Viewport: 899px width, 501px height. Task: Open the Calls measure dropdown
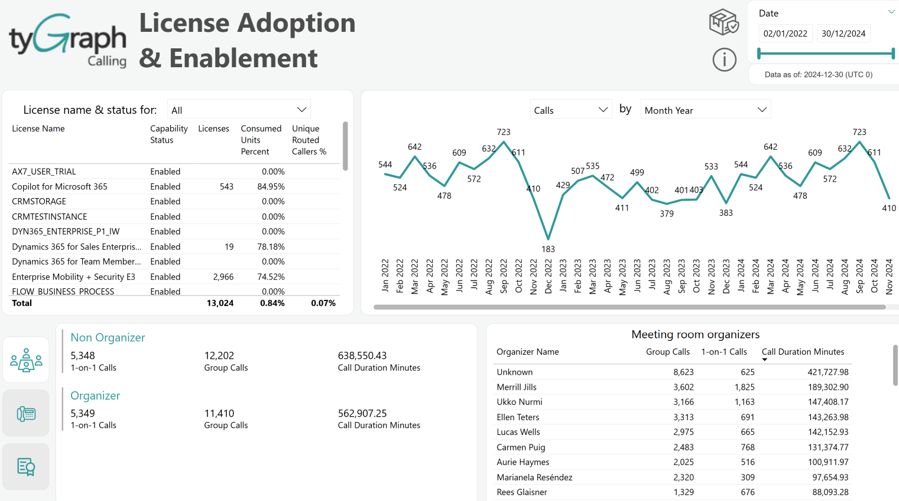pos(570,110)
